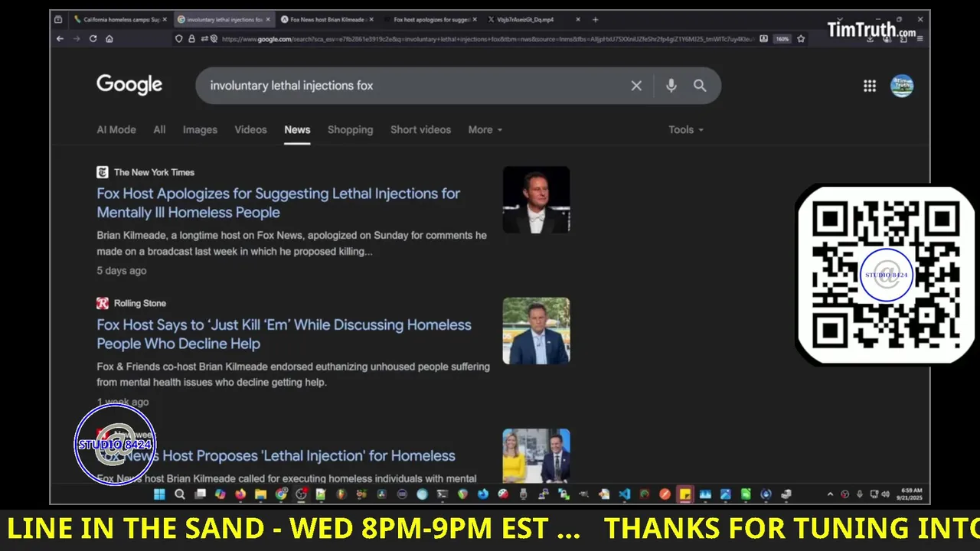Open the Google account avatar
The width and height of the screenshot is (980, 551).
pos(902,86)
